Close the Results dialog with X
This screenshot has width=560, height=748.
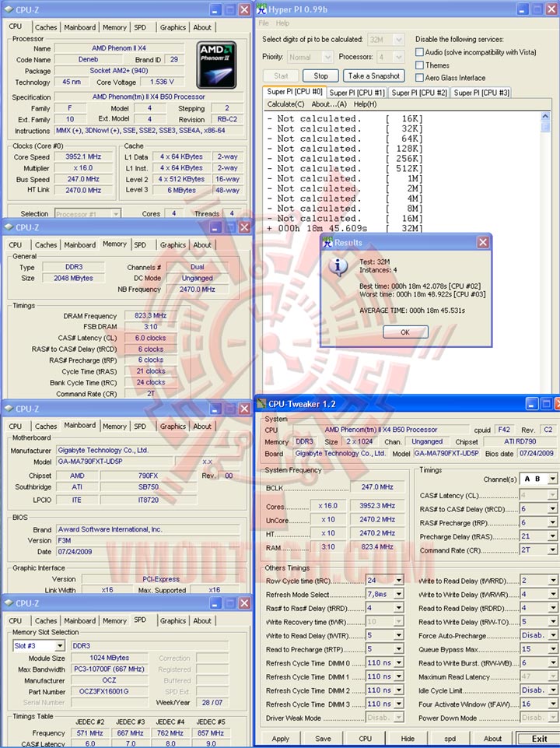(483, 242)
